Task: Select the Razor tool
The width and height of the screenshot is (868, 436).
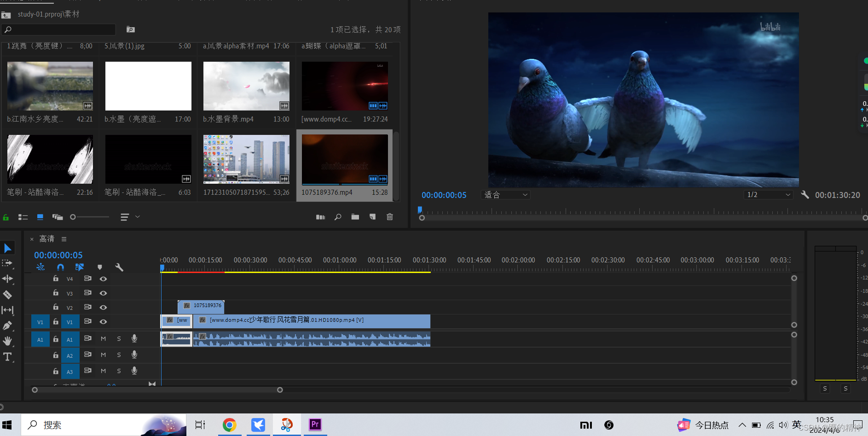Action: (x=7, y=295)
